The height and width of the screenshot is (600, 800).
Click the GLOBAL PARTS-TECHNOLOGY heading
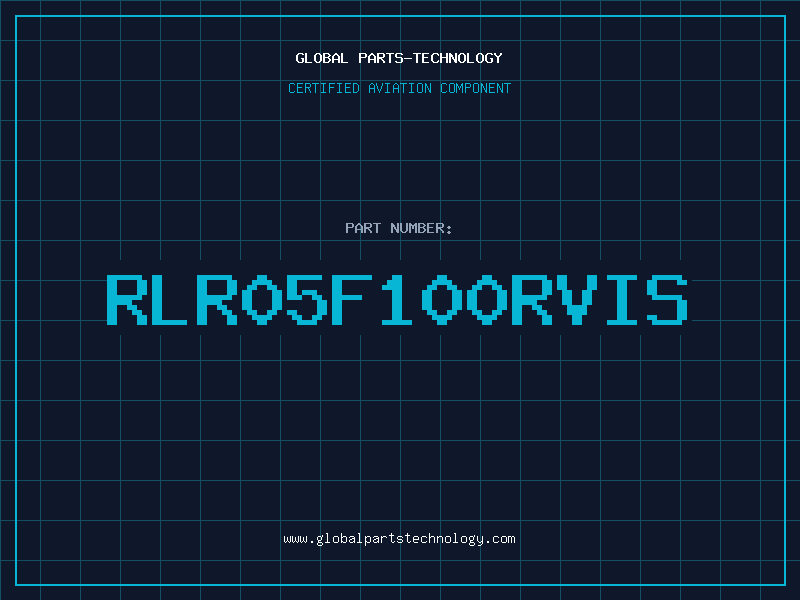click(399, 58)
